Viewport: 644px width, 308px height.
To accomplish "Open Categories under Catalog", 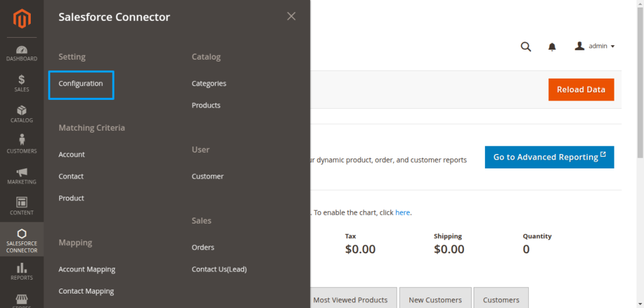I will [209, 84].
